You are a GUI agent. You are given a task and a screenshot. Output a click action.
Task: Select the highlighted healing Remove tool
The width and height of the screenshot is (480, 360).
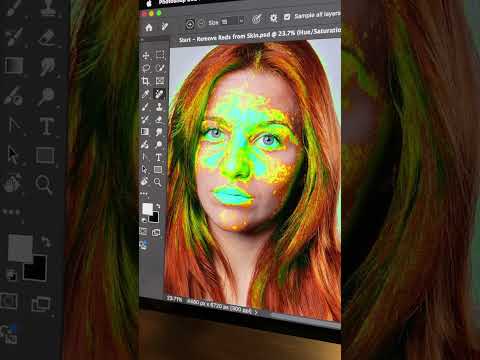pos(159,94)
